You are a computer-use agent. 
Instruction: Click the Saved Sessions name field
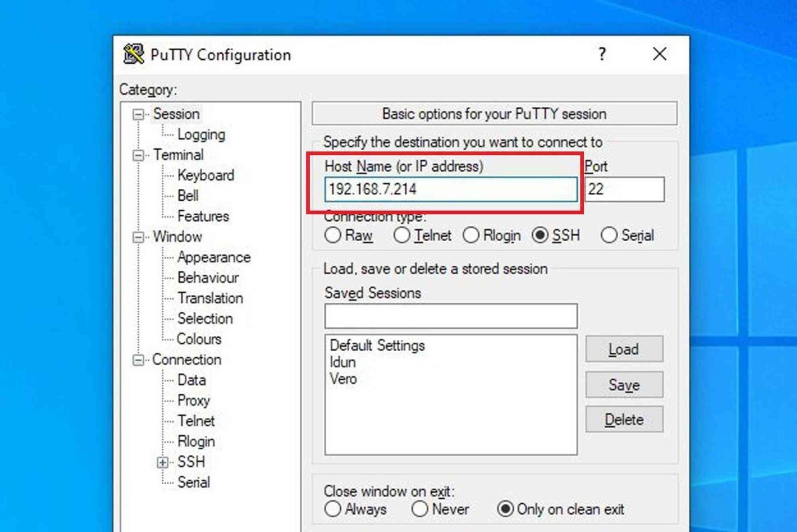coord(451,316)
